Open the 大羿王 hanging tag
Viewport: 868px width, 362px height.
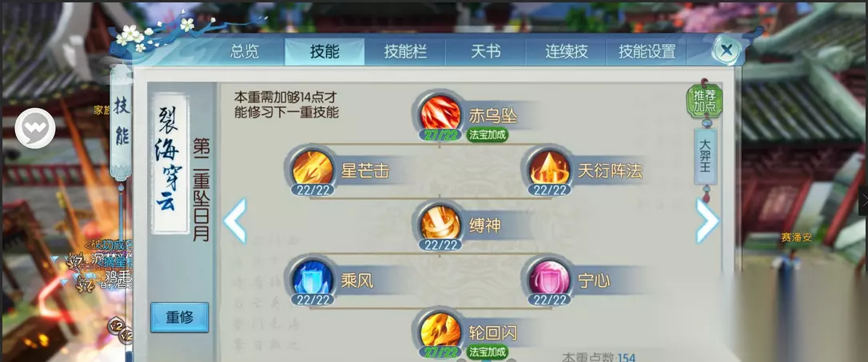705,157
